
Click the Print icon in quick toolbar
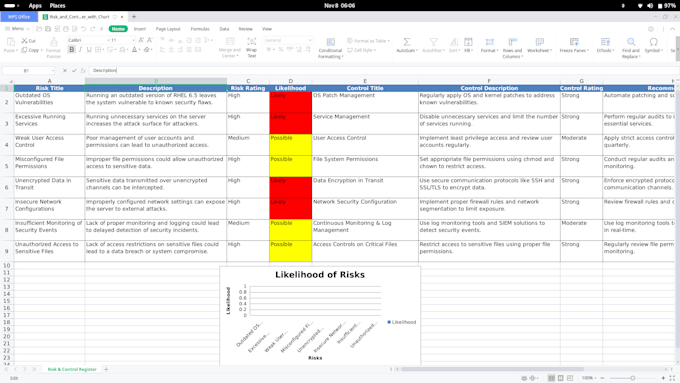(65, 29)
